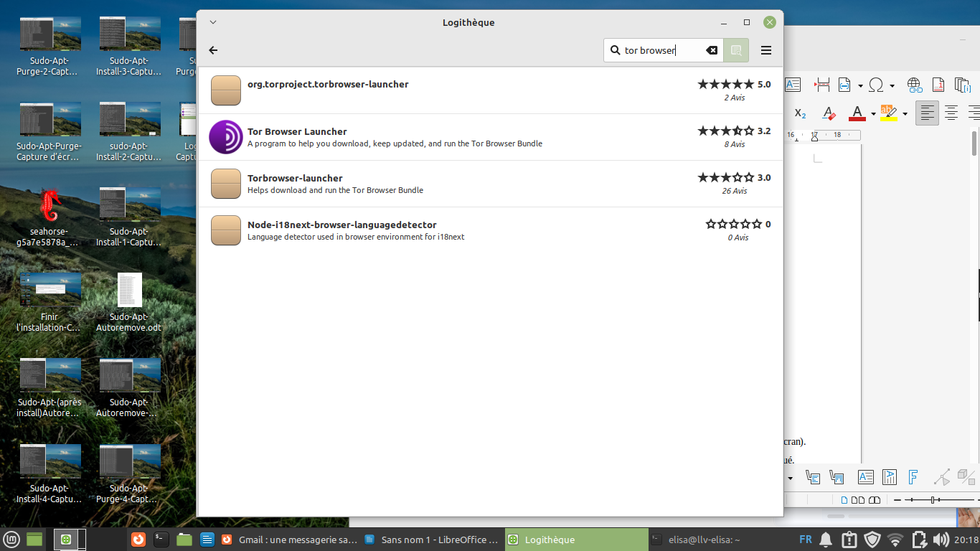
Task: Adjust the LibreOffice zoom slider handle
Action: tap(933, 499)
